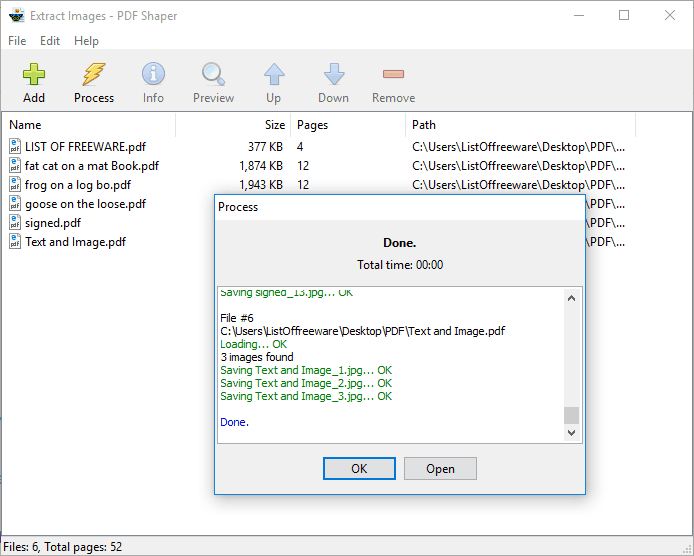694x556 pixels.
Task: Sort list by Size column header
Action: [233, 125]
